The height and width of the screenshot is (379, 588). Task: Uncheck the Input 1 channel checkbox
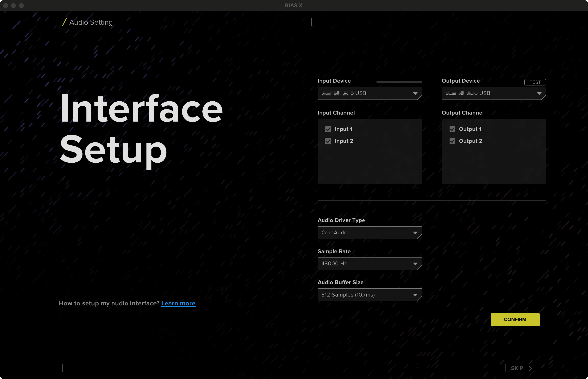pyautogui.click(x=328, y=129)
